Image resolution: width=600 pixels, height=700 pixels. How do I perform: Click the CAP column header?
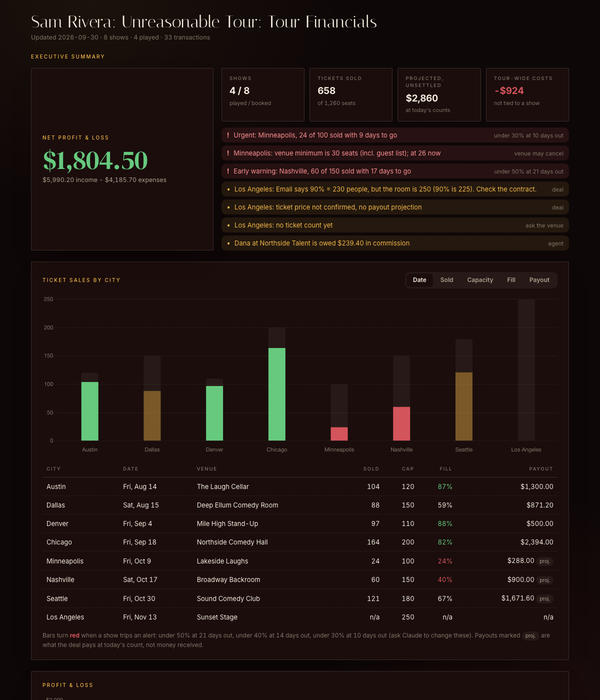pos(408,469)
